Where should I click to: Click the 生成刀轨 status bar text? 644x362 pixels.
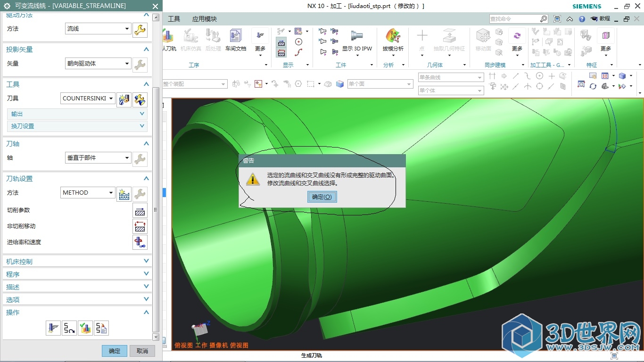point(312,356)
